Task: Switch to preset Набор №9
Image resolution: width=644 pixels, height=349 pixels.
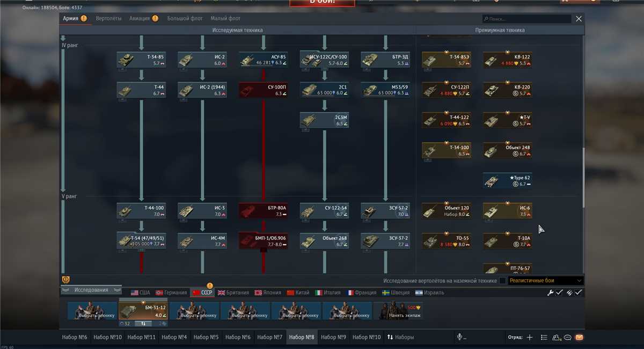Action: point(334,337)
